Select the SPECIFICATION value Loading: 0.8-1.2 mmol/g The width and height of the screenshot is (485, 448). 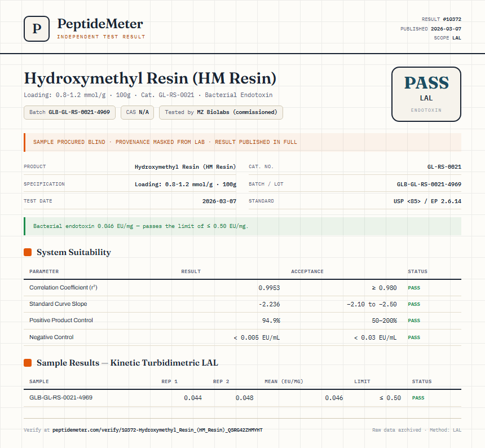186,185
